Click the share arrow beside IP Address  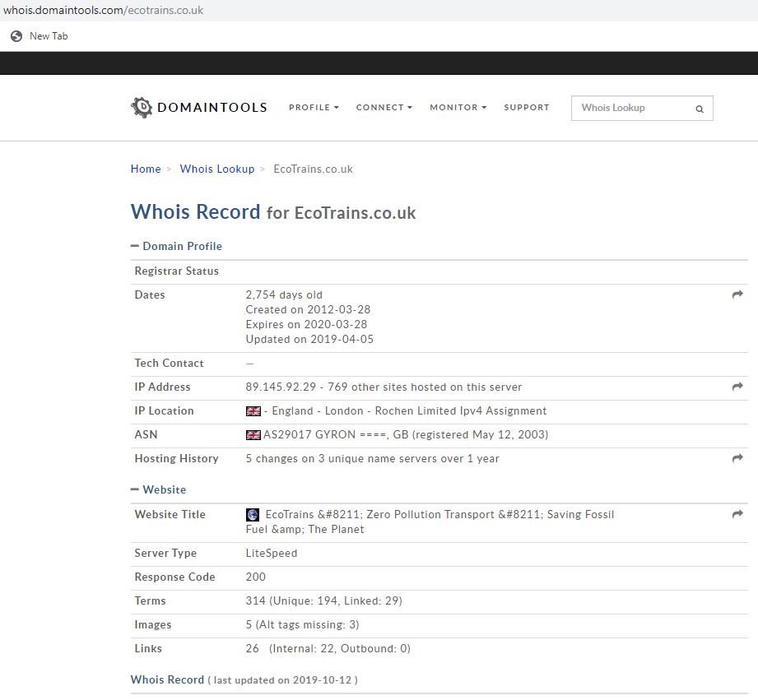737,387
